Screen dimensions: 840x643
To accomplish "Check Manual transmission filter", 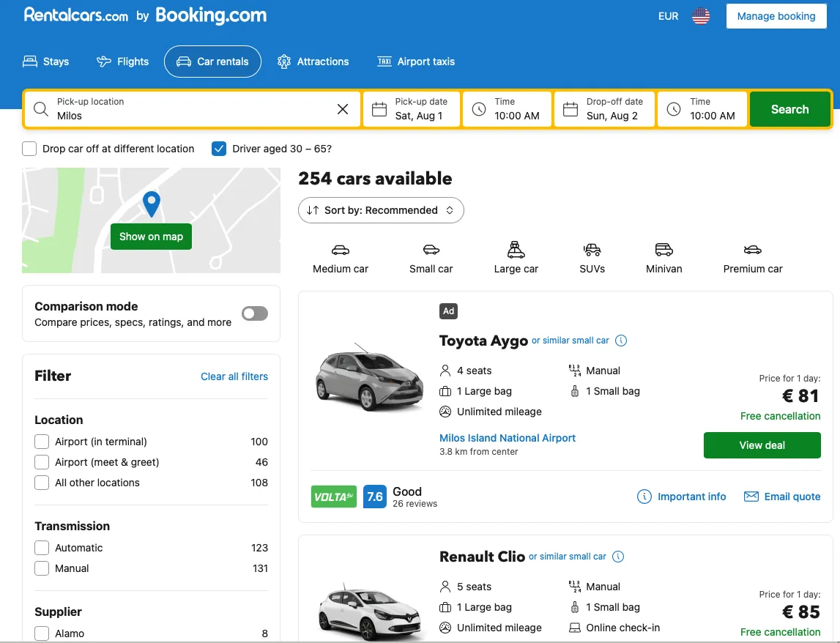I will click(42, 568).
